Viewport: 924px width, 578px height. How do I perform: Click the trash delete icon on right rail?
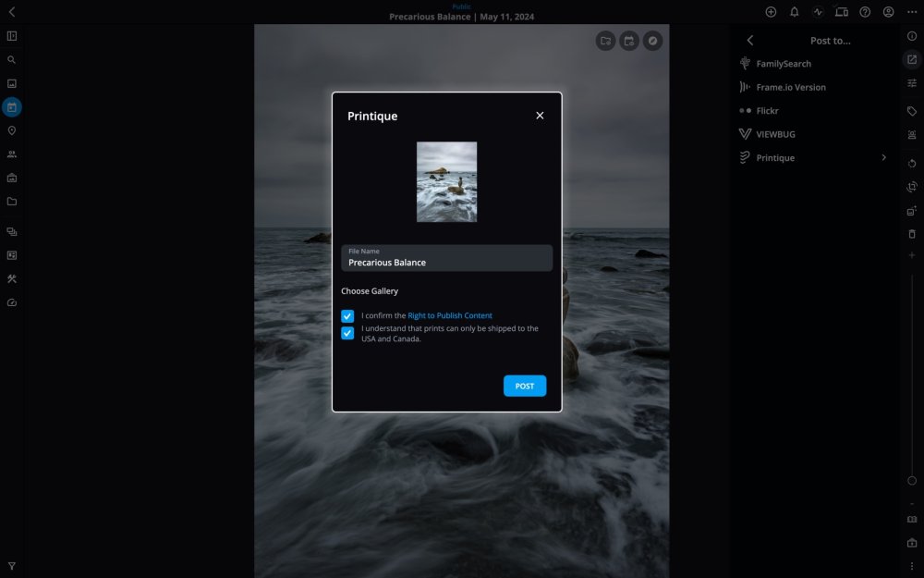tap(912, 234)
